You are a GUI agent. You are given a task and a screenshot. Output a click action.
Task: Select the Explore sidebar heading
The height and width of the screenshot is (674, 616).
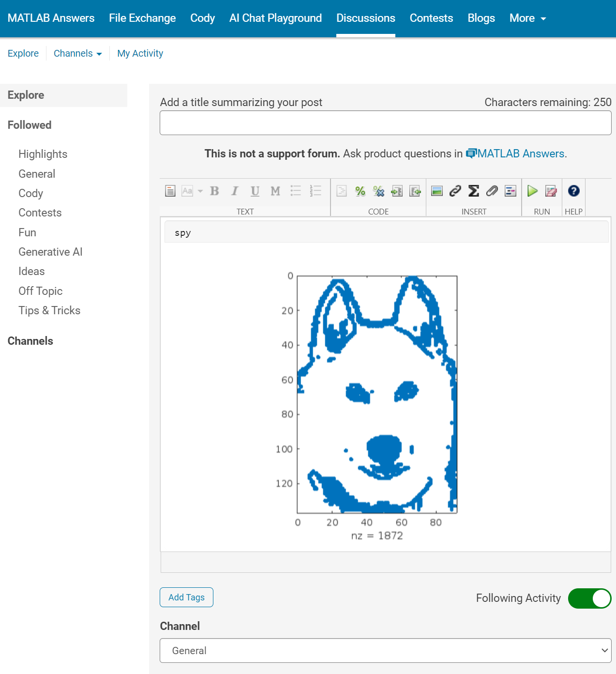click(x=63, y=95)
